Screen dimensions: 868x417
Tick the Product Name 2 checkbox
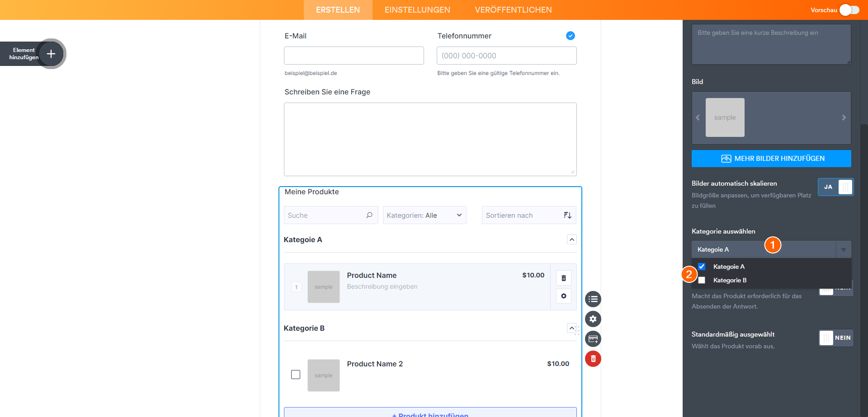(x=296, y=375)
